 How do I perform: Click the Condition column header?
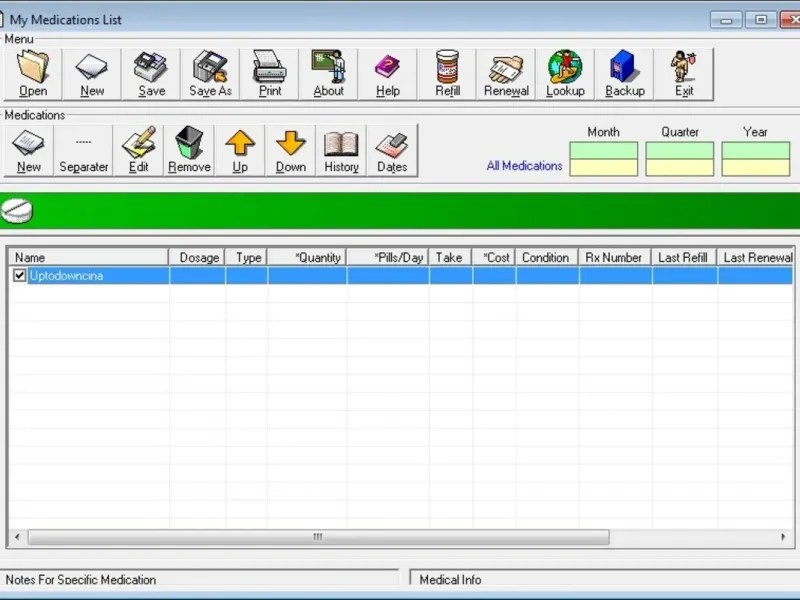click(547, 258)
